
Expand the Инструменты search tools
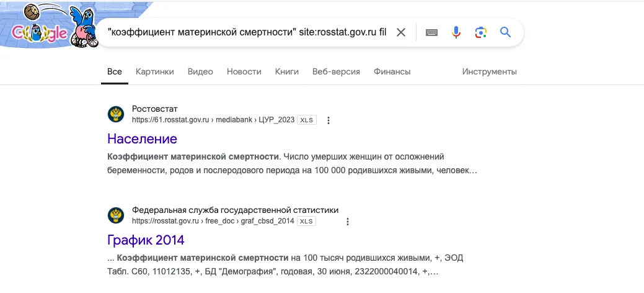click(489, 71)
